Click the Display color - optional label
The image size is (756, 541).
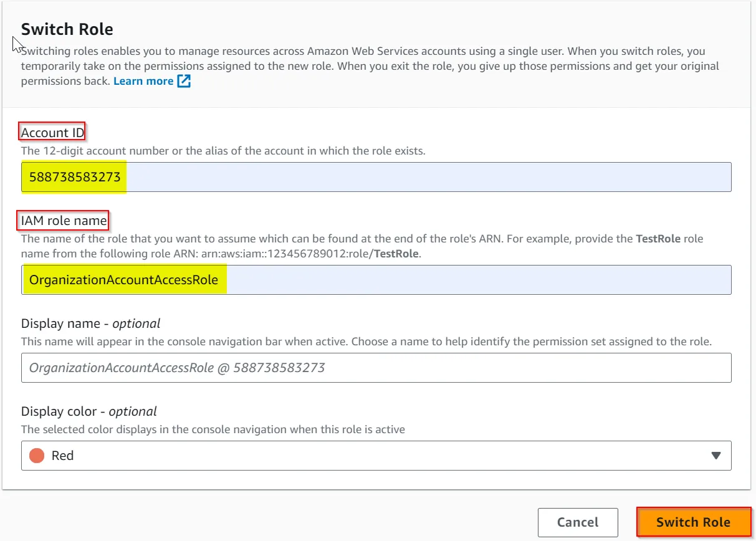coord(89,411)
